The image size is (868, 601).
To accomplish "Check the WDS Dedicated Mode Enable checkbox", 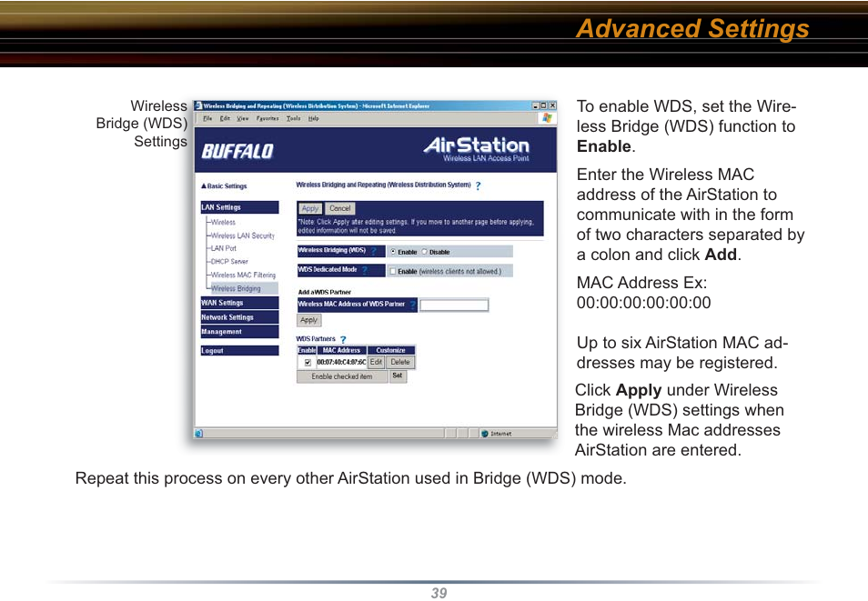I will tap(393, 271).
